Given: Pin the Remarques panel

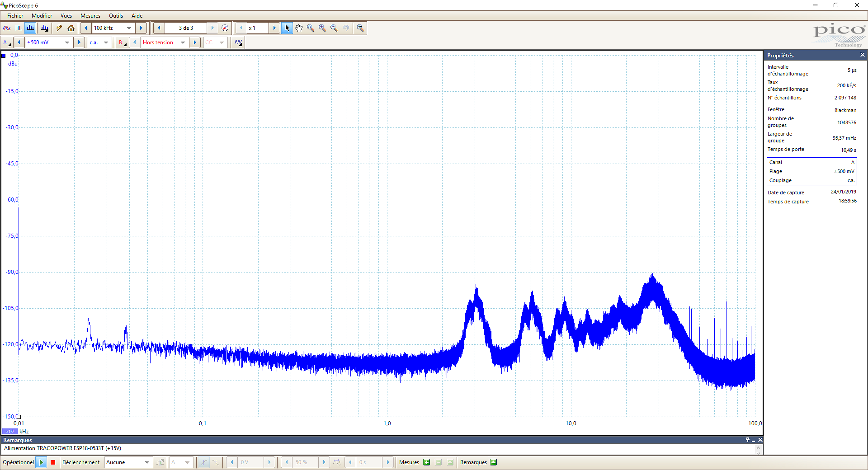Looking at the screenshot, I should pyautogui.click(x=748, y=440).
